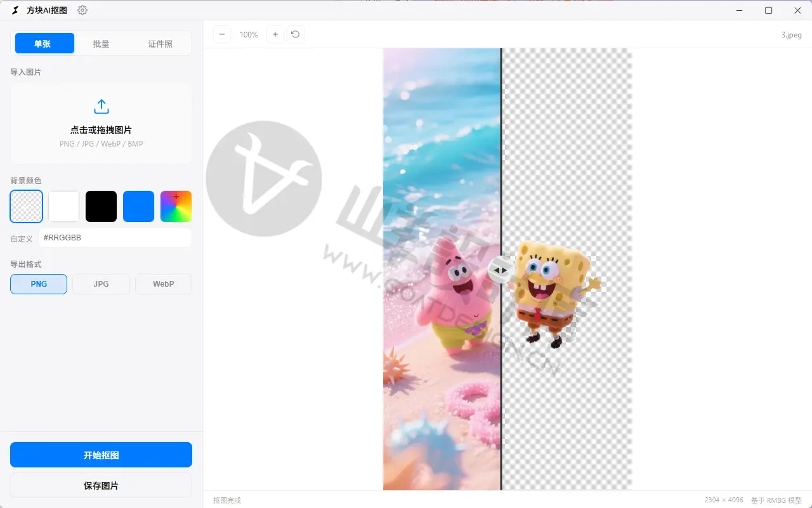
Task: Switch to the 证件照 tab
Action: click(x=160, y=44)
